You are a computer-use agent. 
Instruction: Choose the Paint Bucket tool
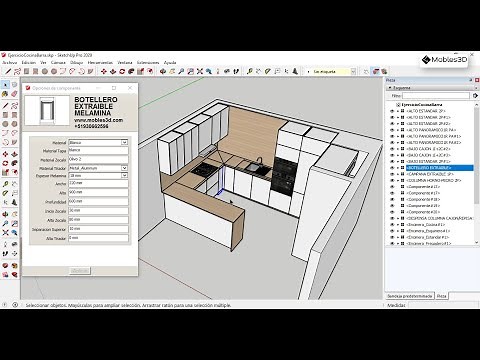[x=5, y=94]
